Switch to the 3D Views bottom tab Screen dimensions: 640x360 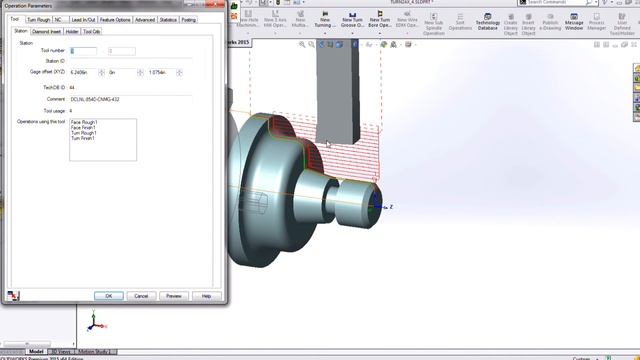60,351
